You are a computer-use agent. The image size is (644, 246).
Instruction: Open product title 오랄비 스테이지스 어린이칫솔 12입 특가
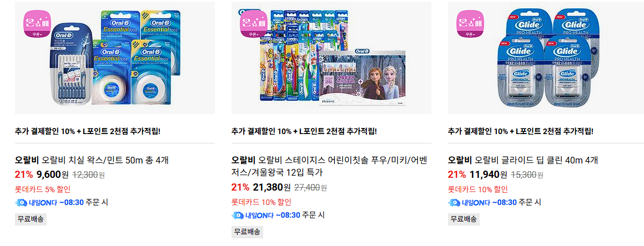coord(330,166)
